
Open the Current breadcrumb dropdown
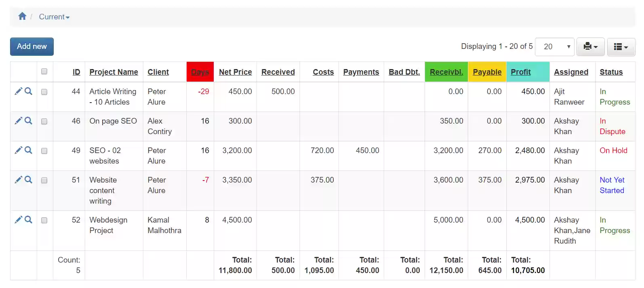54,17
